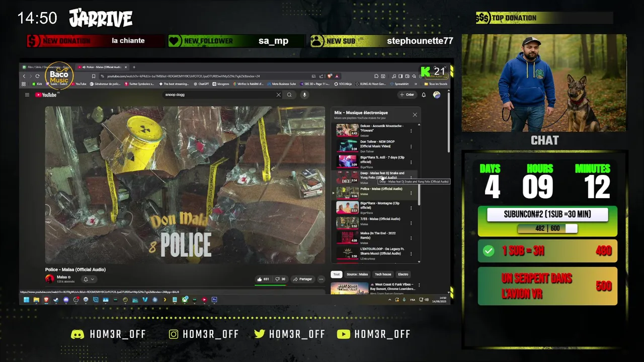This screenshot has width=644, height=362.
Task: Open the Malaa channel avatar under the video
Action: pos(49,279)
